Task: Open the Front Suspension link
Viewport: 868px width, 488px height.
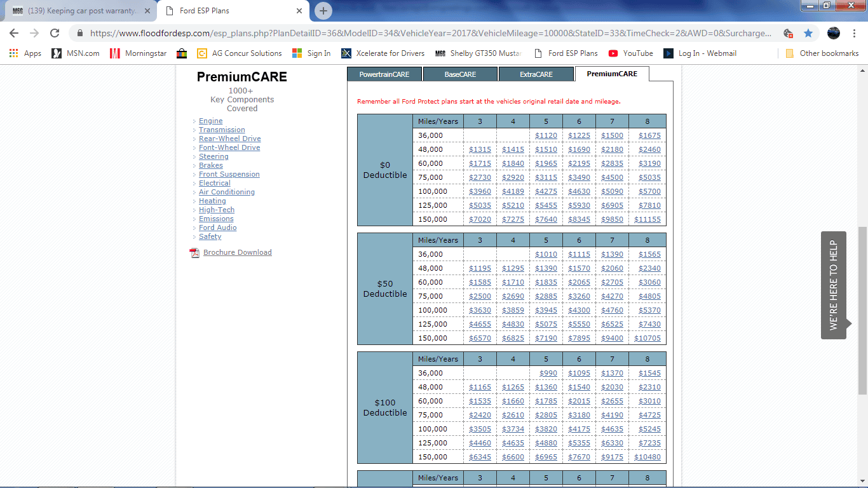Action: [229, 174]
